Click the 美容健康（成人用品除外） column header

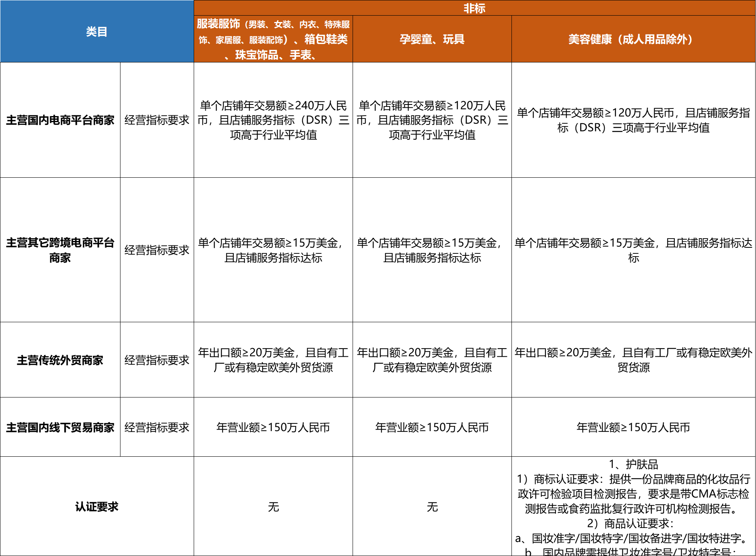634,39
